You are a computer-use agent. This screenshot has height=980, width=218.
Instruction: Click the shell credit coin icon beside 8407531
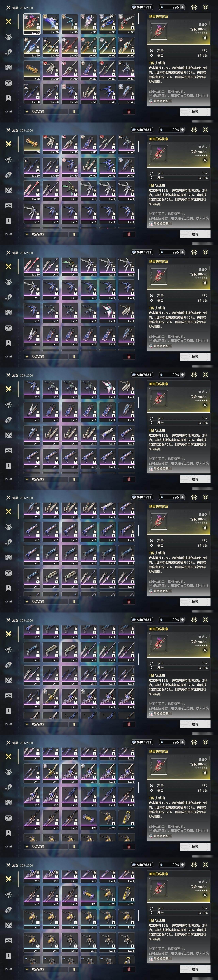(134, 7)
